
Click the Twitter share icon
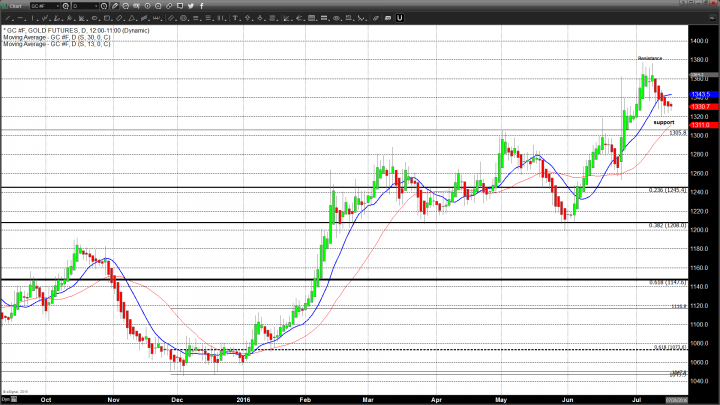(x=191, y=6)
